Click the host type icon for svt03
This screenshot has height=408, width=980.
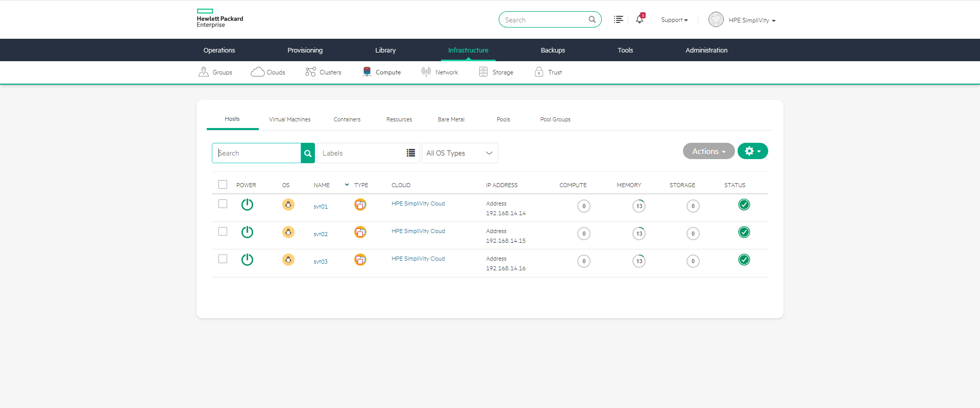pyautogui.click(x=360, y=260)
